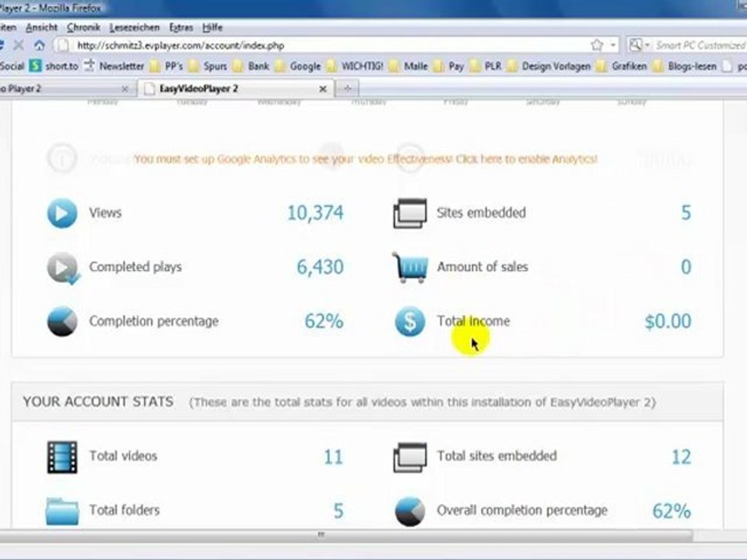Open the Ansicht menu

(41, 28)
